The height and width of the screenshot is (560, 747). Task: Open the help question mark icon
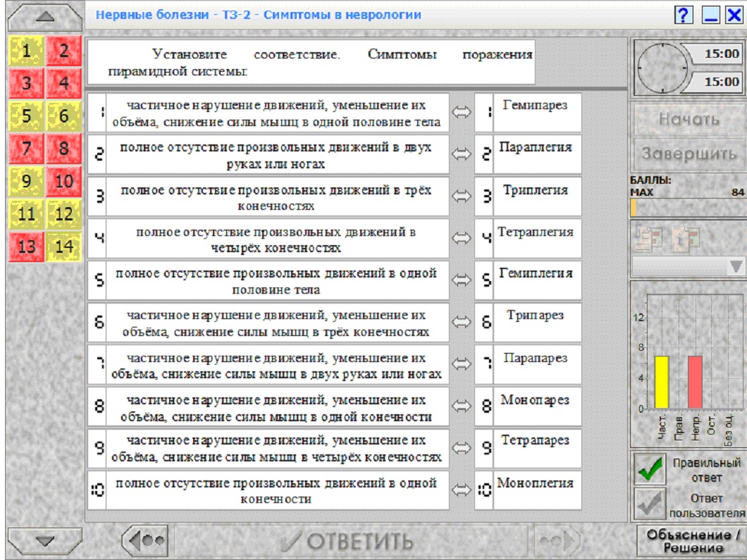(683, 15)
